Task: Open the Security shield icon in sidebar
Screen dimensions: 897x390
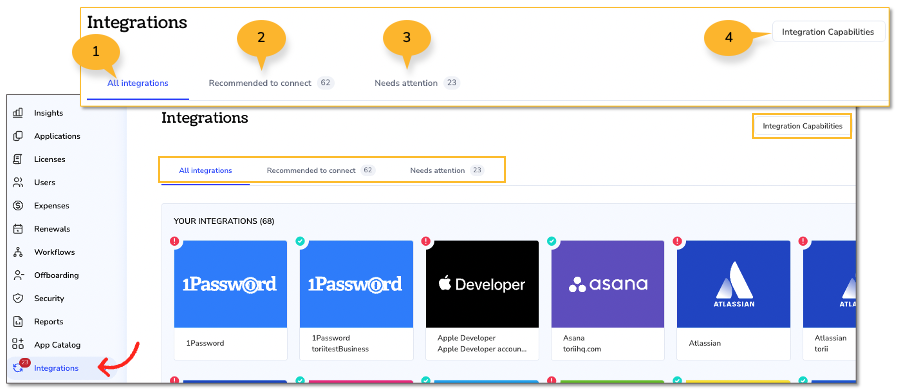Action: (18, 298)
